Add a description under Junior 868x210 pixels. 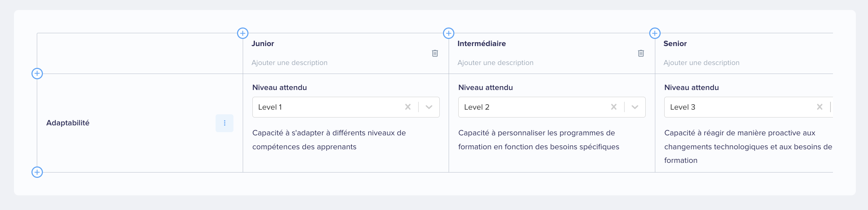(290, 63)
